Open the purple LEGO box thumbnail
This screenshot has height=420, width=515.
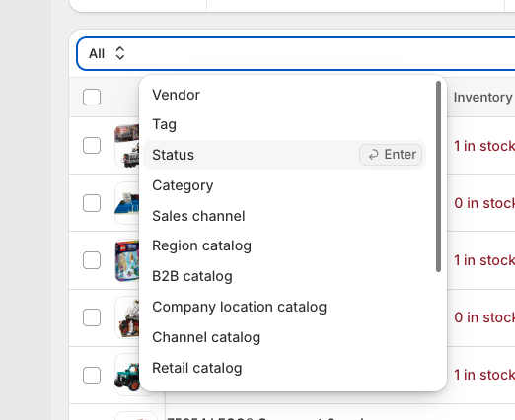[x=127, y=260]
